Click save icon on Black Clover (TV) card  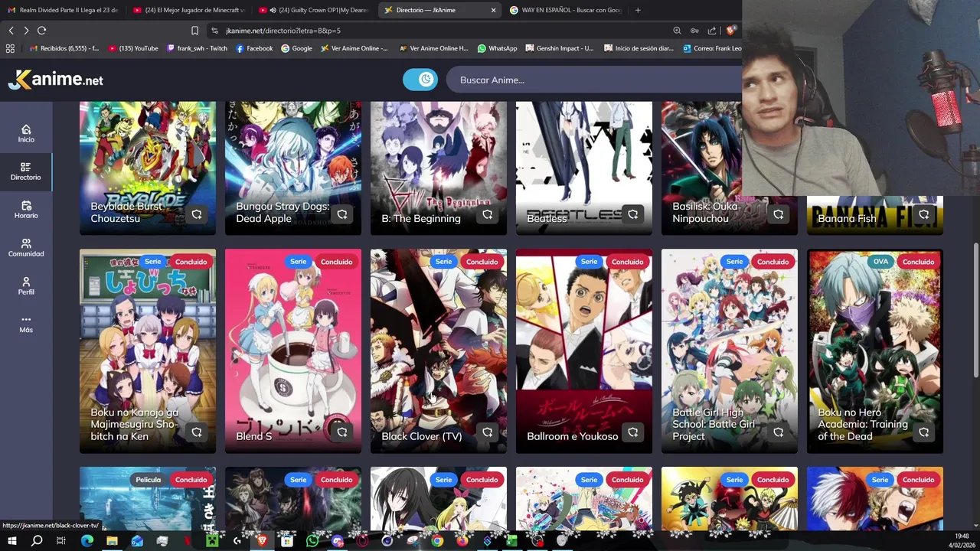[488, 432]
